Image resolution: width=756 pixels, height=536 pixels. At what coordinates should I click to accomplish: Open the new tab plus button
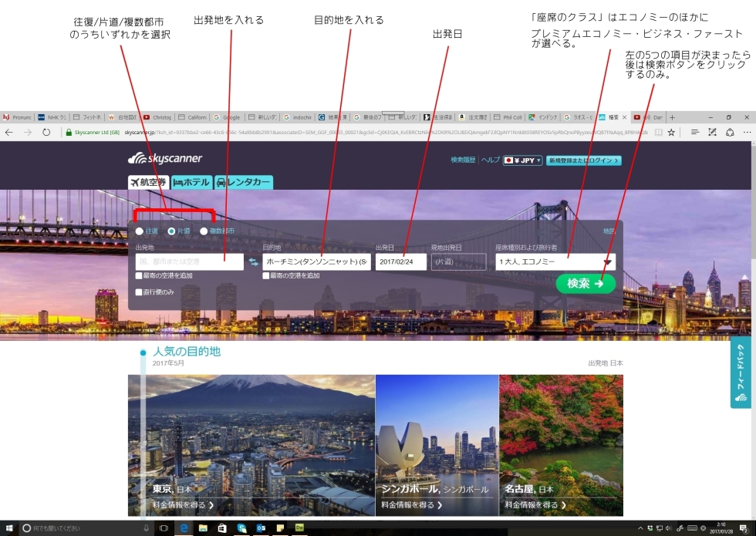[672, 117]
